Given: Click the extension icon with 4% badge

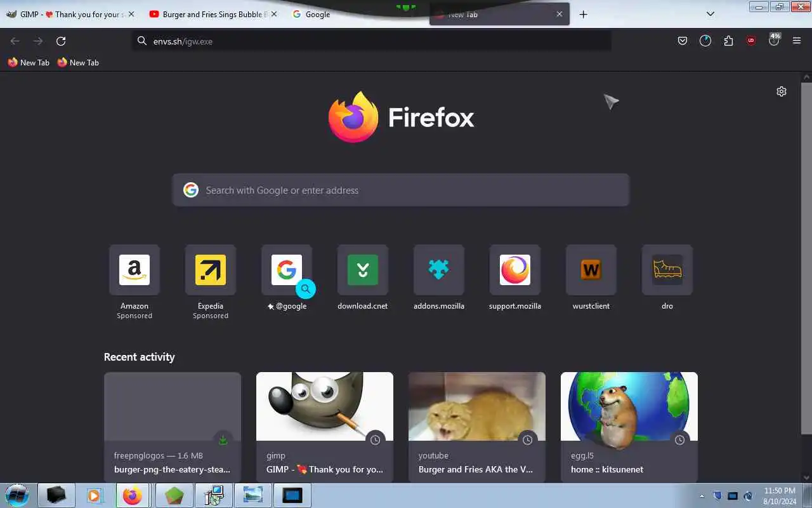Looking at the screenshot, I should tap(774, 39).
